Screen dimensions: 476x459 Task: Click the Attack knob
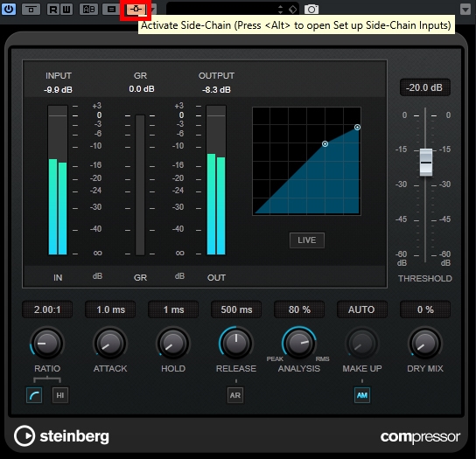click(110, 344)
